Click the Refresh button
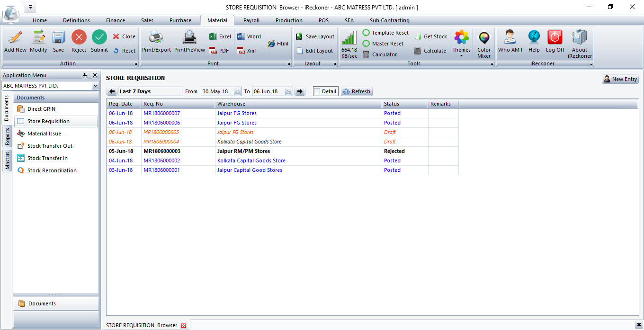 click(x=357, y=91)
